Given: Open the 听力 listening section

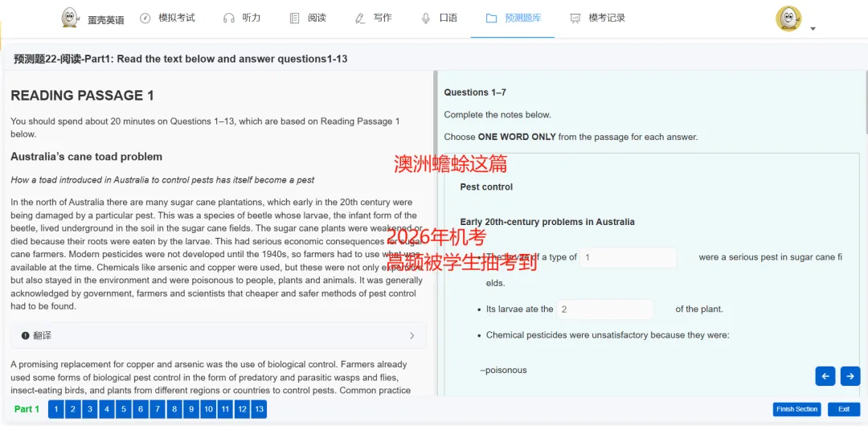Looking at the screenshot, I should coord(242,18).
